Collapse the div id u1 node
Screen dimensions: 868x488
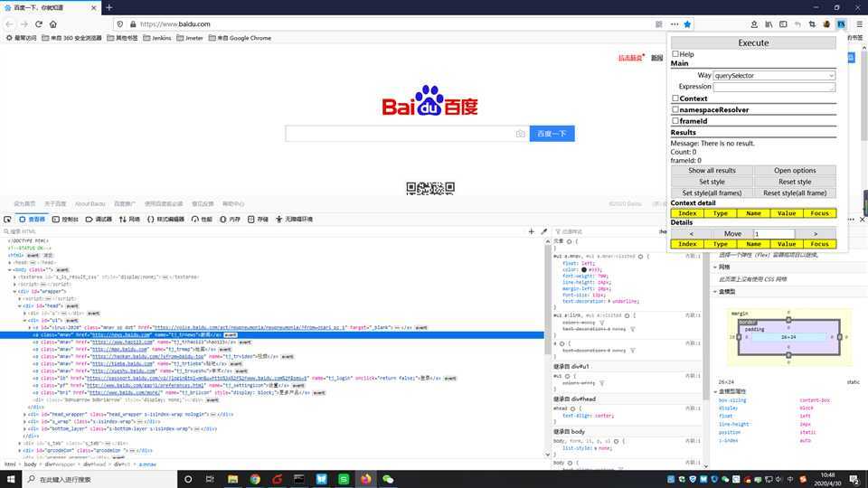(25, 320)
